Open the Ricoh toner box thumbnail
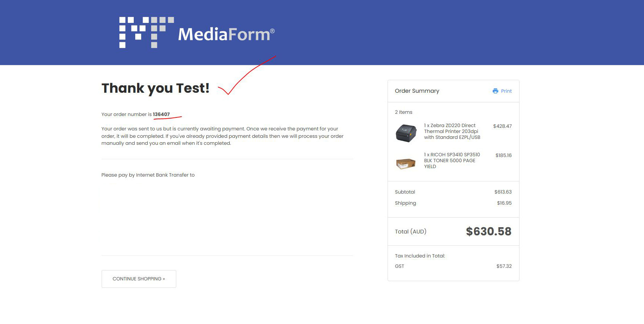 [x=406, y=163]
